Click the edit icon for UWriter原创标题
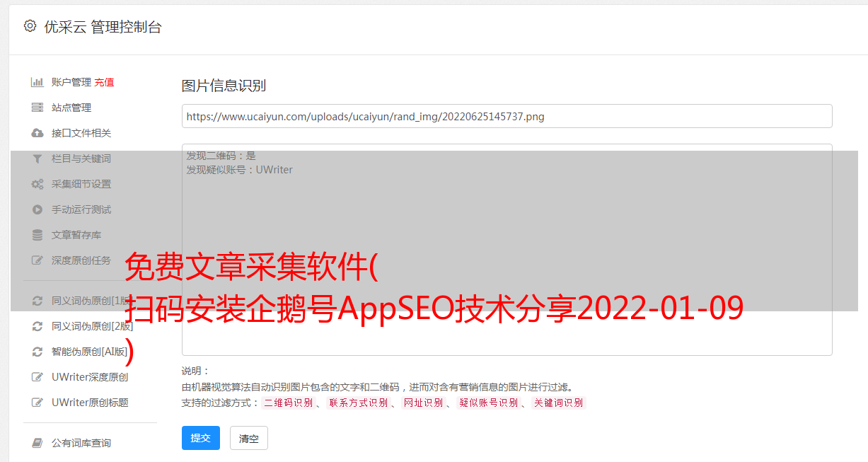Viewport: 868px width, 462px height. click(x=37, y=403)
